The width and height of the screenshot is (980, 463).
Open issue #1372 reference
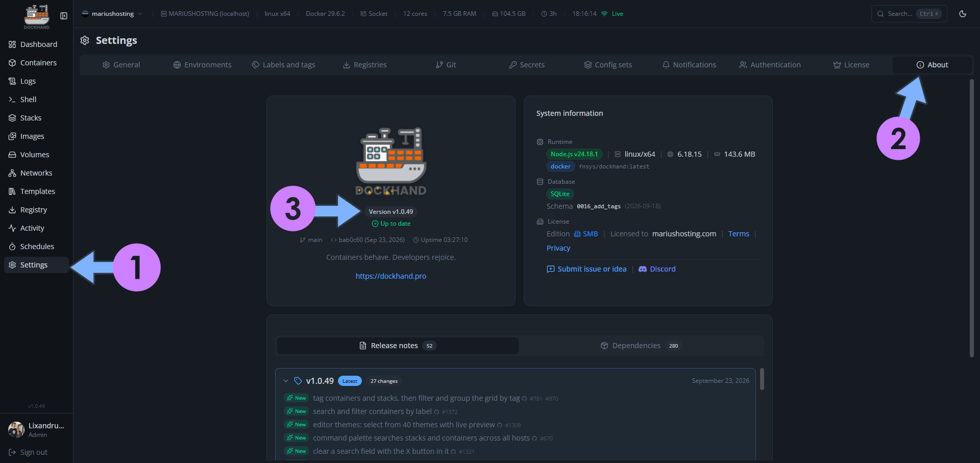[x=450, y=412]
